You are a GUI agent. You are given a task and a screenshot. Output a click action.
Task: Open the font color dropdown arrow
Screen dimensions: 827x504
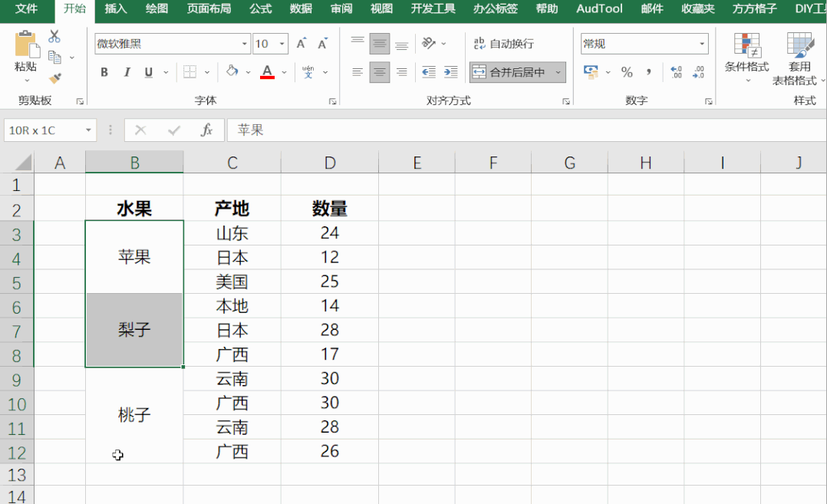285,72
